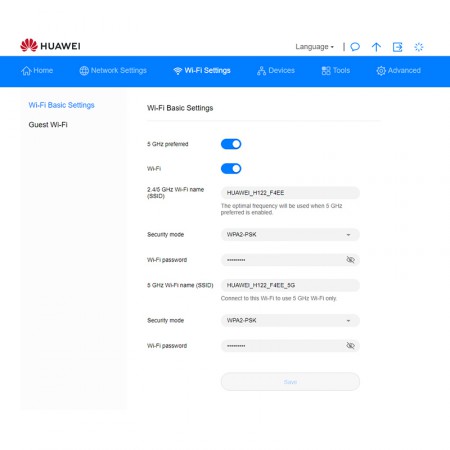Click the first Wi-Fi password field
This screenshot has height=450, width=450.
[x=290, y=260]
